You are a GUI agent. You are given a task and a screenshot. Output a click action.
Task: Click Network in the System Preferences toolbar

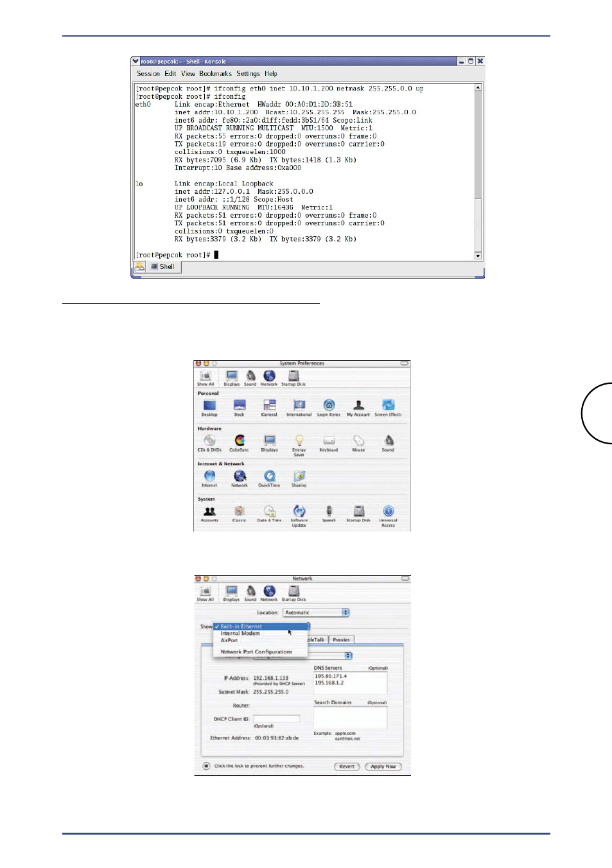click(269, 378)
